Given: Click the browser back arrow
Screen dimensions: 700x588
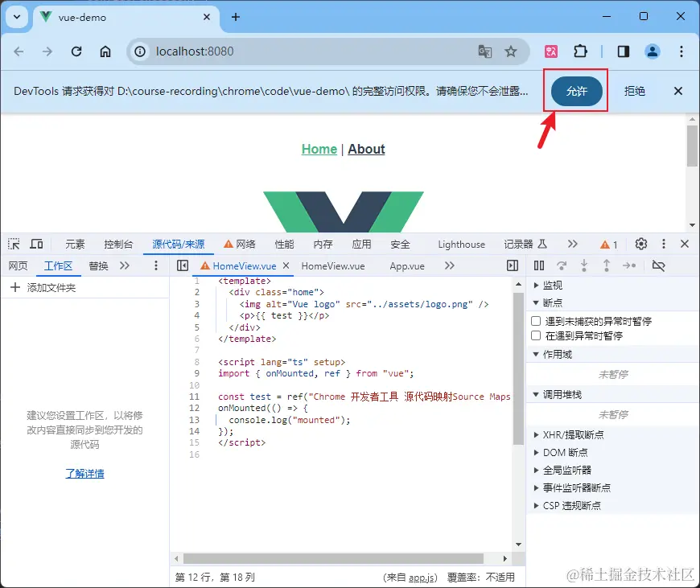Looking at the screenshot, I should [19, 51].
